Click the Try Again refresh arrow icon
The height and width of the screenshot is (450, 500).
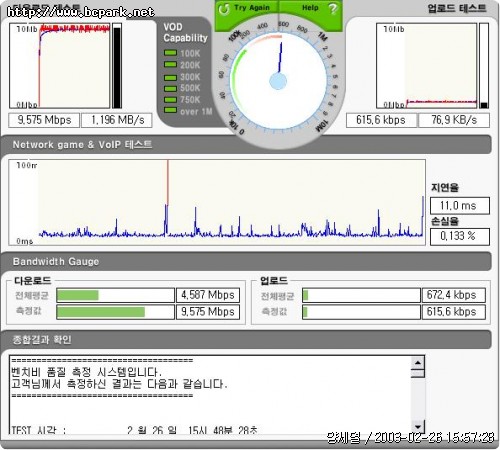point(224,9)
